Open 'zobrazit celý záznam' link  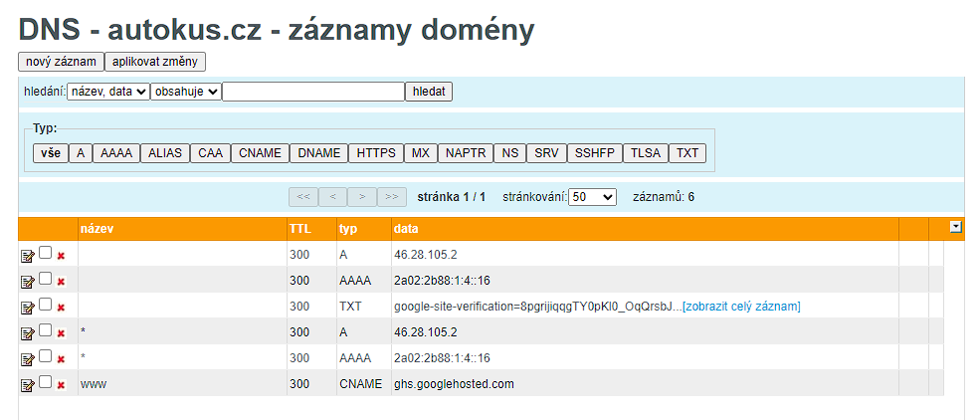(x=741, y=307)
